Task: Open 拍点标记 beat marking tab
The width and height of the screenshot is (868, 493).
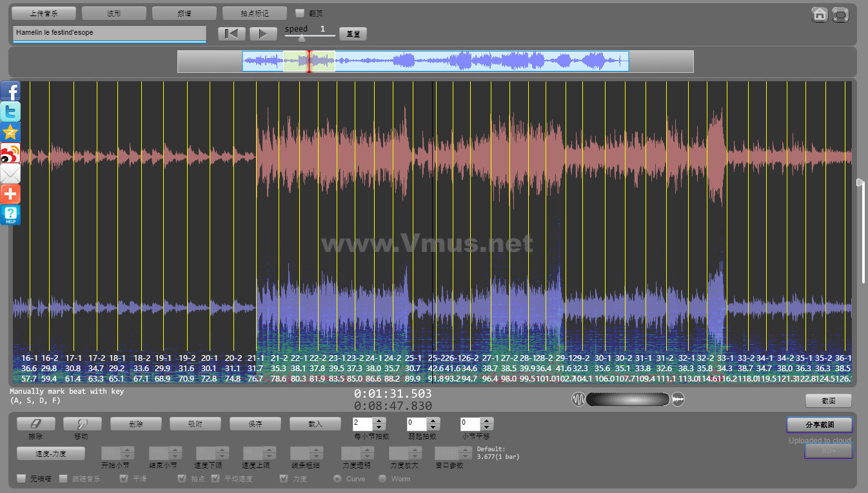Action: point(255,13)
